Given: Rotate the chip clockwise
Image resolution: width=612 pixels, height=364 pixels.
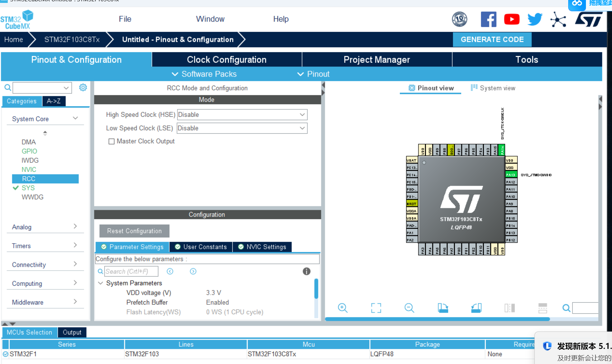Looking at the screenshot, I should point(443,308).
